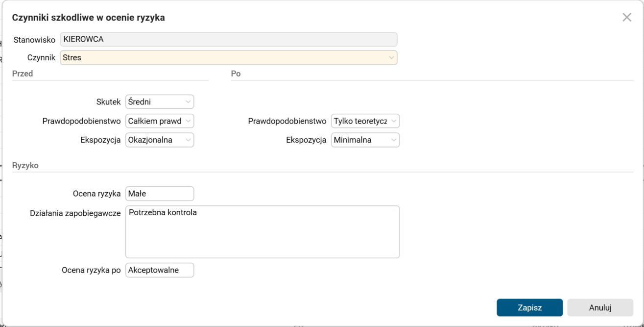Dismiss the dialog with the X icon
Image resolution: width=644 pixels, height=327 pixels.
(626, 17)
